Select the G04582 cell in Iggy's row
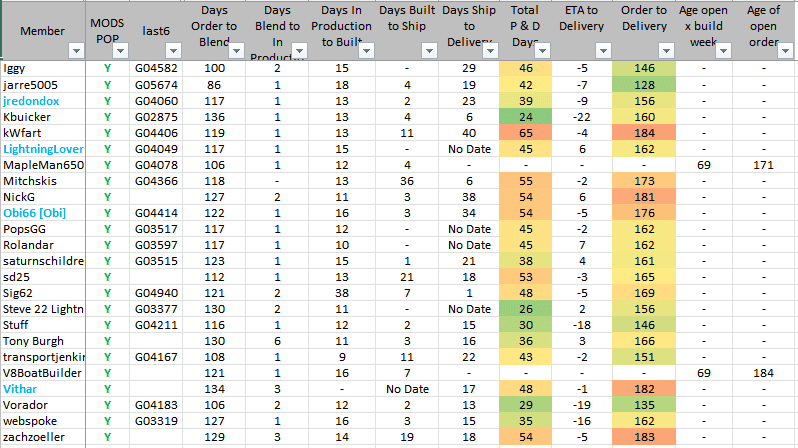Screen dimensions: 798x448 pyautogui.click(x=156, y=68)
